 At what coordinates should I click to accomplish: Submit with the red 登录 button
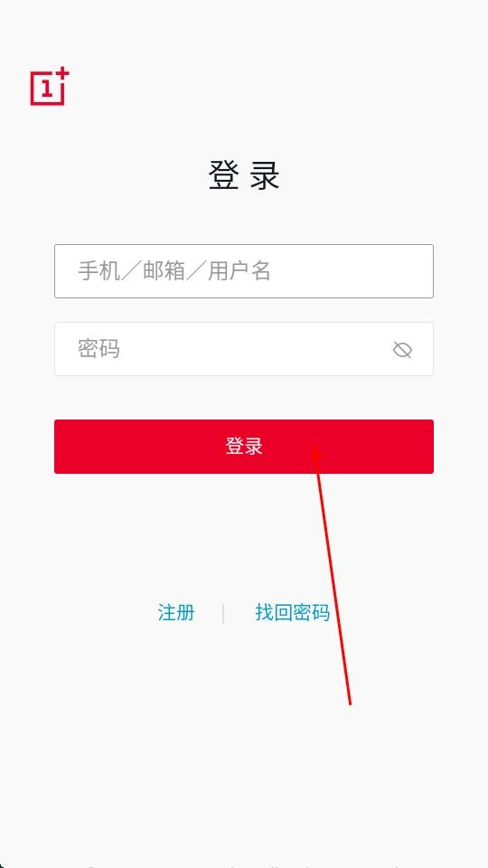[x=243, y=446]
